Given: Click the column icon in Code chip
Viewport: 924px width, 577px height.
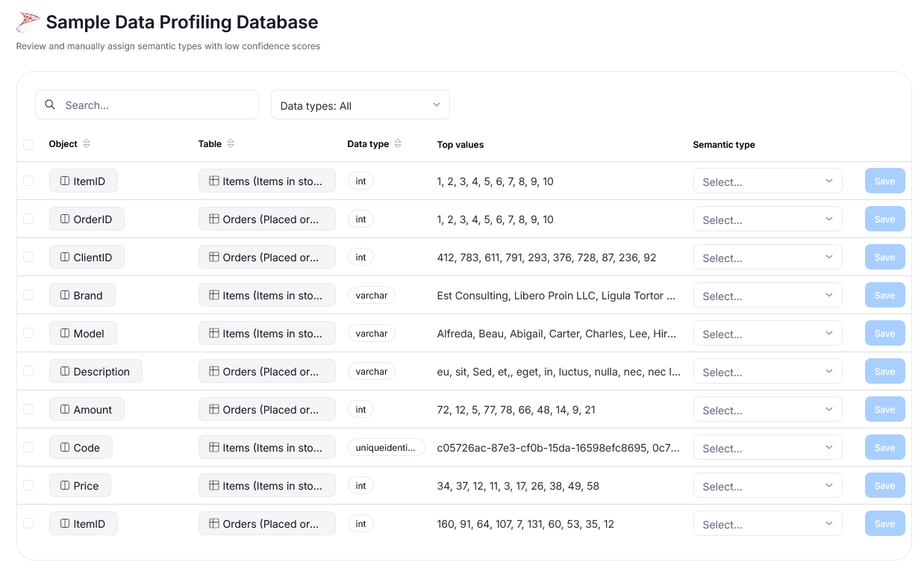Looking at the screenshot, I should [65, 448].
